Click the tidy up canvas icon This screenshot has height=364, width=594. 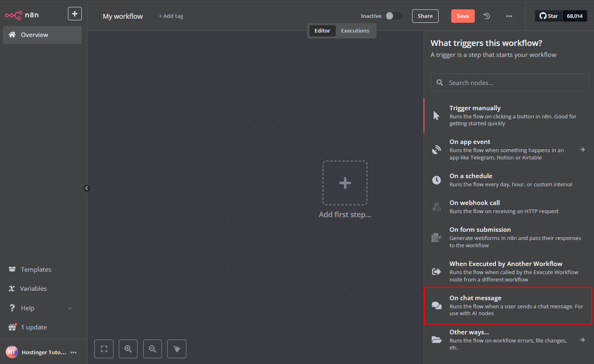(x=177, y=349)
